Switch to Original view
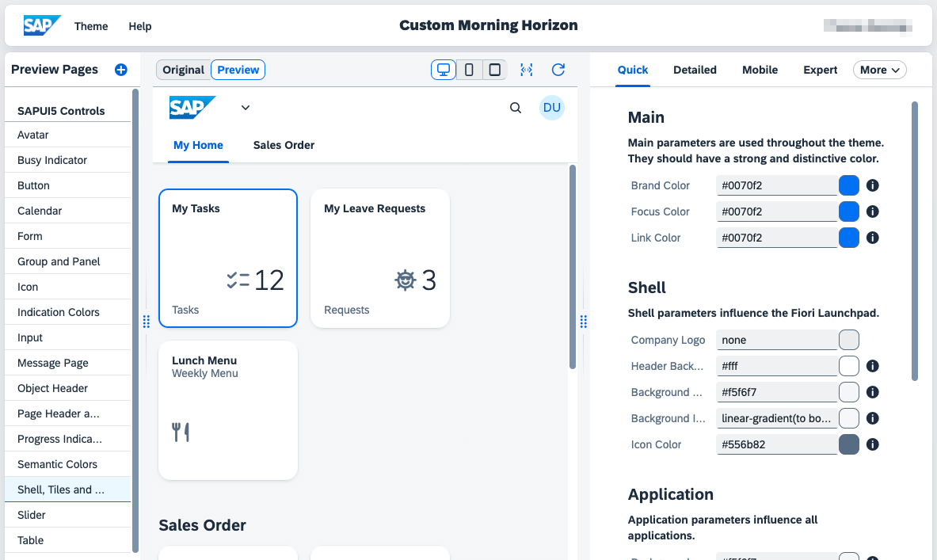 click(184, 70)
